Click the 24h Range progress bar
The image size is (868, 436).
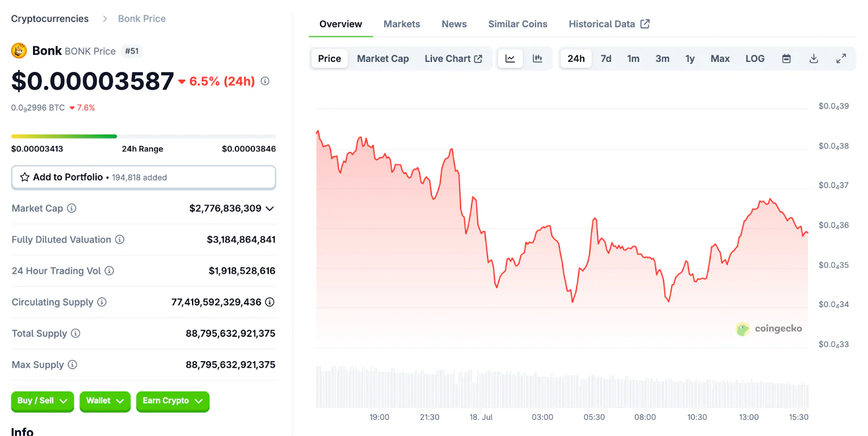click(x=143, y=136)
